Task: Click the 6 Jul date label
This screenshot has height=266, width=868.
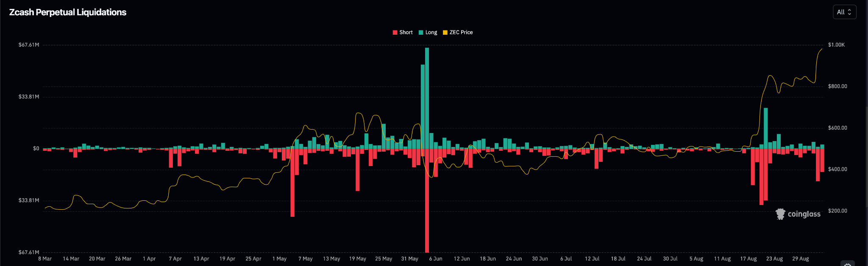Action: [566, 259]
